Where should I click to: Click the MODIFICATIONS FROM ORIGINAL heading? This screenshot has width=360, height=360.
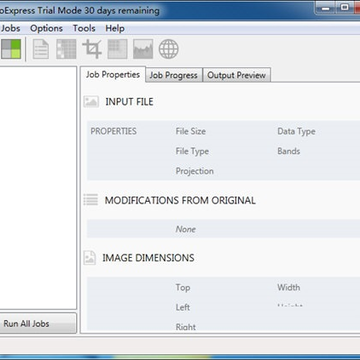pyautogui.click(x=180, y=200)
